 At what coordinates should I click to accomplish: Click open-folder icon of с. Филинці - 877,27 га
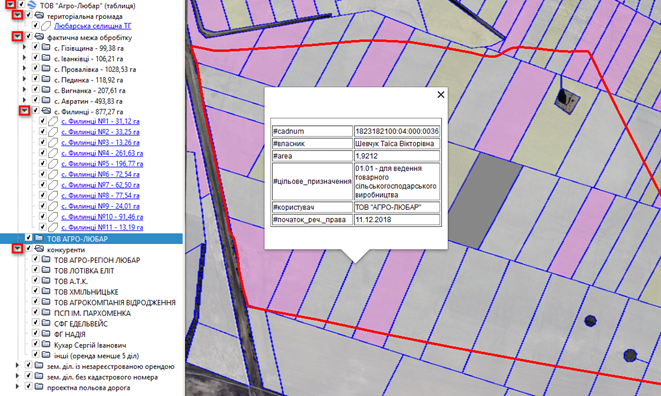pyautogui.click(x=46, y=111)
